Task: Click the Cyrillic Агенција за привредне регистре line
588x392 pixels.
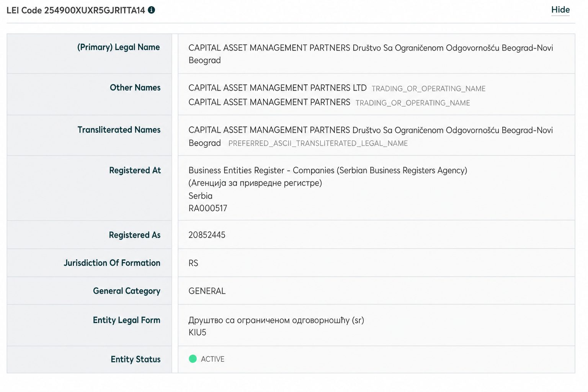Action: pyautogui.click(x=255, y=183)
